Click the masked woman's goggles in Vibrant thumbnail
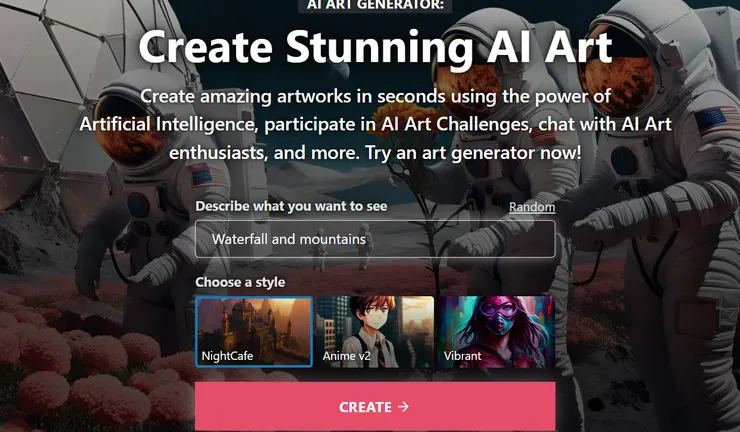 click(x=498, y=311)
